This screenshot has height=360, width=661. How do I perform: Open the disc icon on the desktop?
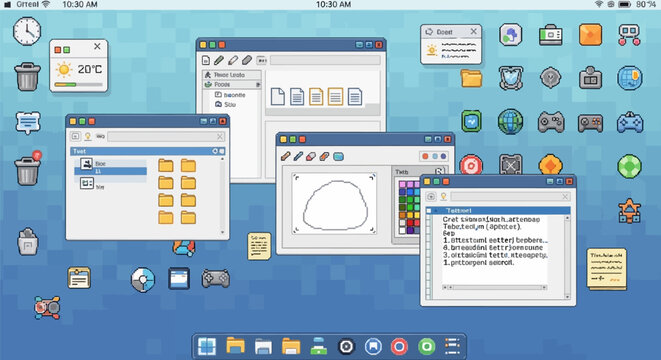143,279
